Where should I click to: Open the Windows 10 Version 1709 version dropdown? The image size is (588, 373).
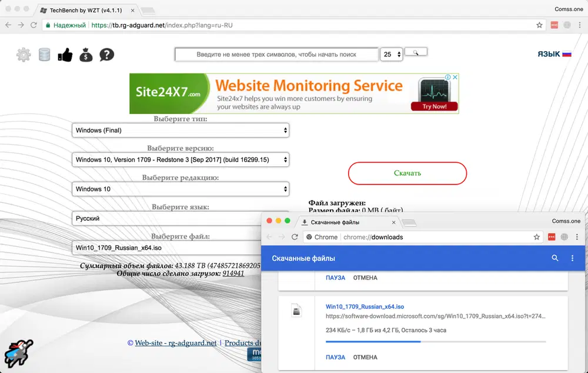[x=181, y=160]
